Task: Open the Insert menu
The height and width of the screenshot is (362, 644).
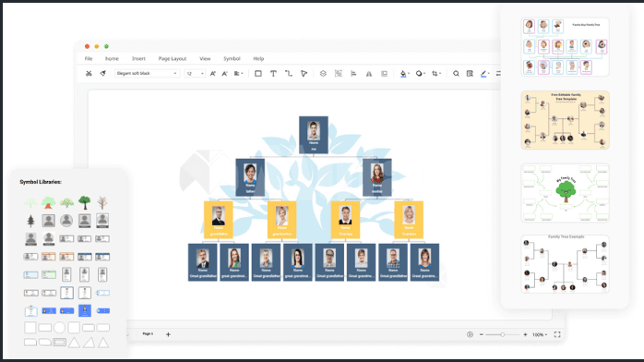Action: [138, 59]
